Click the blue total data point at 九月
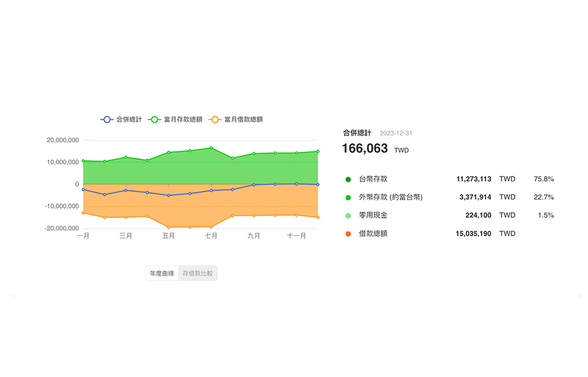Screen dimensions: 588x377 tap(254, 185)
